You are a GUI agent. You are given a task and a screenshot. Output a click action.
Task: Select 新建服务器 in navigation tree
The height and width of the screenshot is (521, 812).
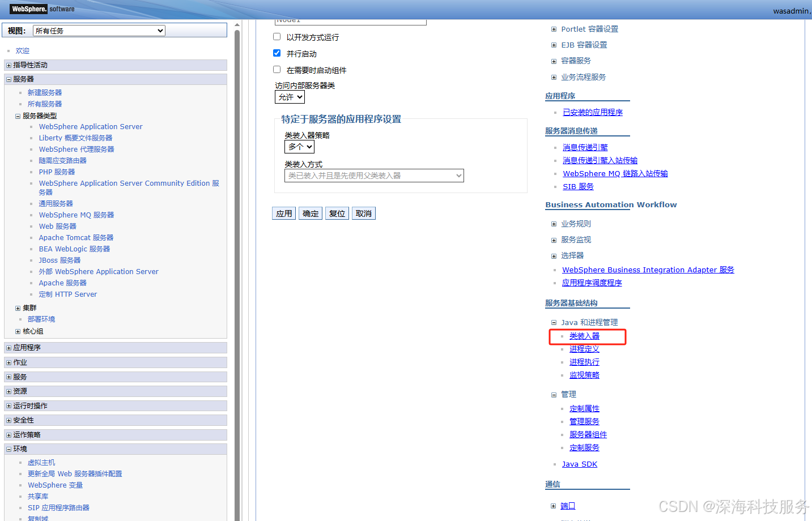[45, 93]
